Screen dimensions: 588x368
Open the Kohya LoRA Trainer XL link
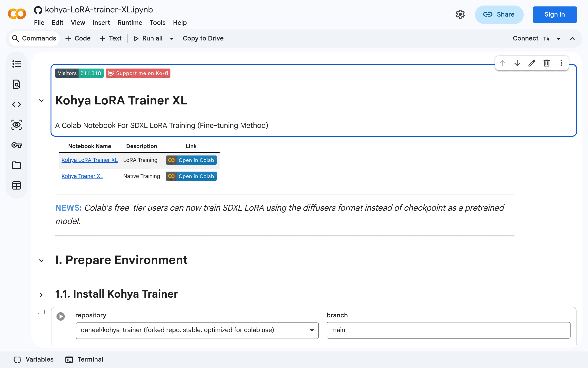point(90,160)
